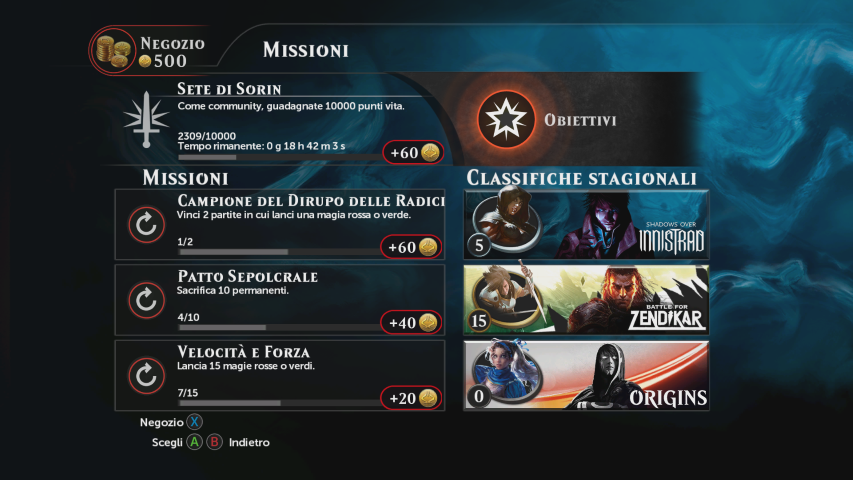
Task: Click the Indietro label
Action: point(249,442)
